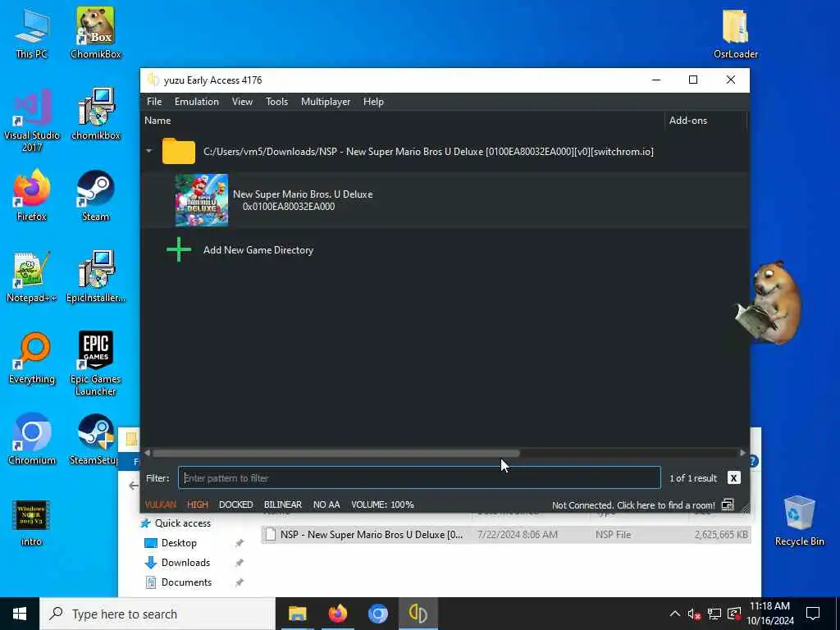Select Recycle Bin desktop icon

[x=799, y=521]
